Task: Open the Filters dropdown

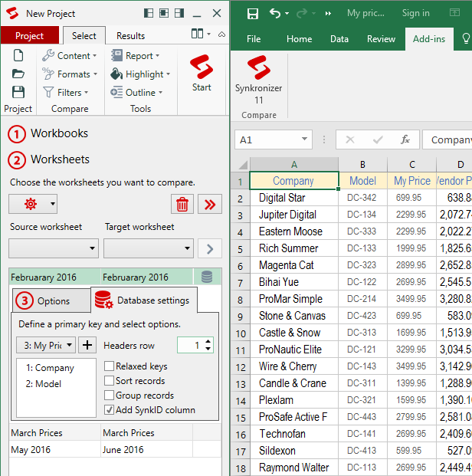Action: click(x=65, y=92)
